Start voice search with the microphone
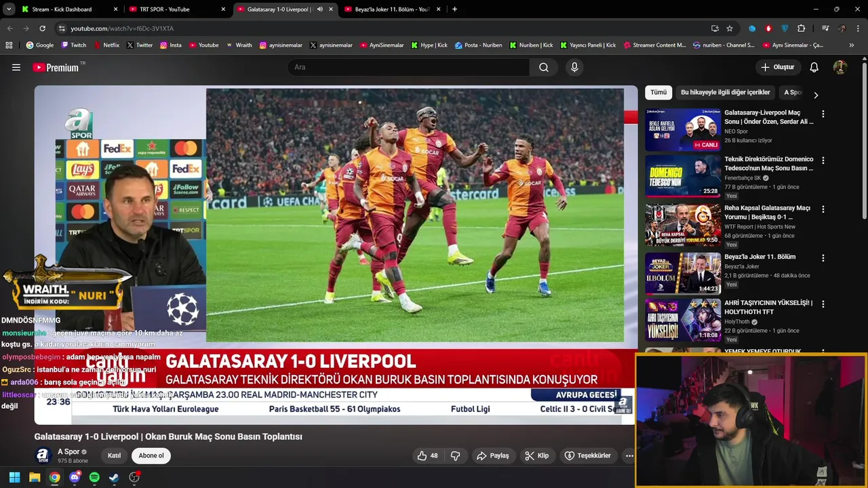Image resolution: width=868 pixels, height=488 pixels. 574,67
